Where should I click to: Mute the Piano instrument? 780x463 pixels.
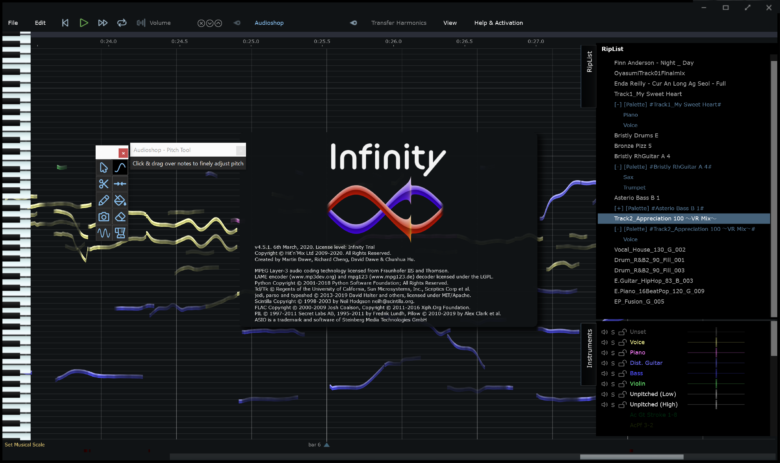(x=604, y=353)
